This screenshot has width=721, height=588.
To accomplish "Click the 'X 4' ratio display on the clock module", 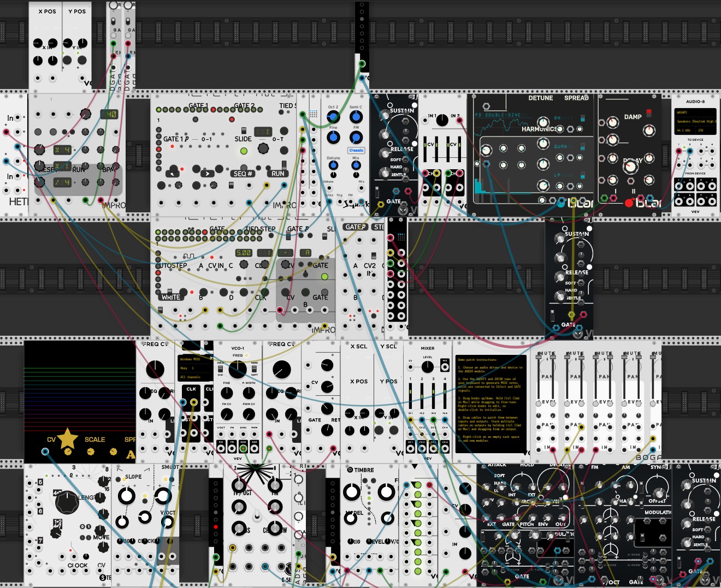I will [62, 150].
